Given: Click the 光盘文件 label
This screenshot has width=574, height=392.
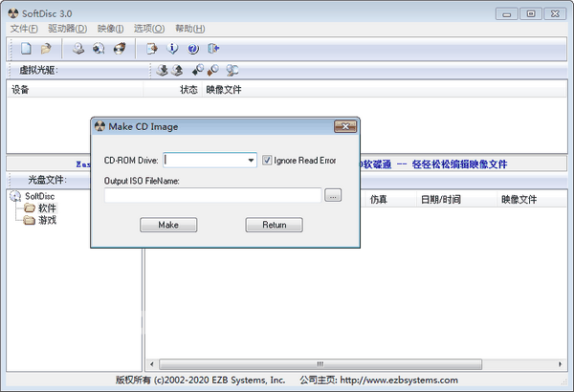Looking at the screenshot, I should tap(47, 180).
